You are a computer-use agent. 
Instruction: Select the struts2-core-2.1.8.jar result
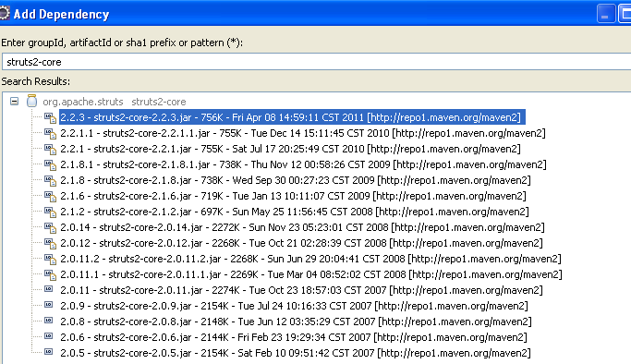tap(296, 180)
